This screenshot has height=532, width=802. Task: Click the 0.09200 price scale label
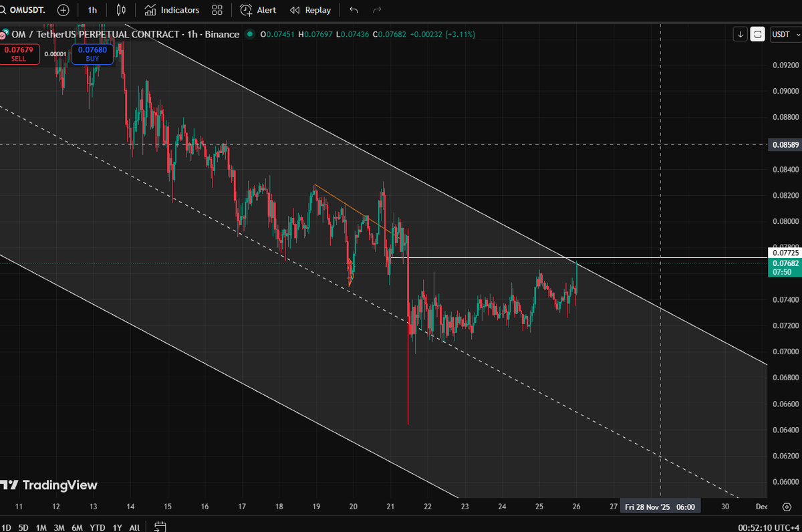[785, 65]
